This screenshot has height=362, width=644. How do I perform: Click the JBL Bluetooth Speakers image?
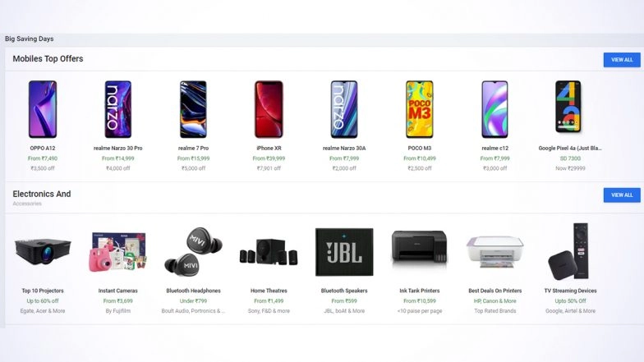[x=344, y=252]
